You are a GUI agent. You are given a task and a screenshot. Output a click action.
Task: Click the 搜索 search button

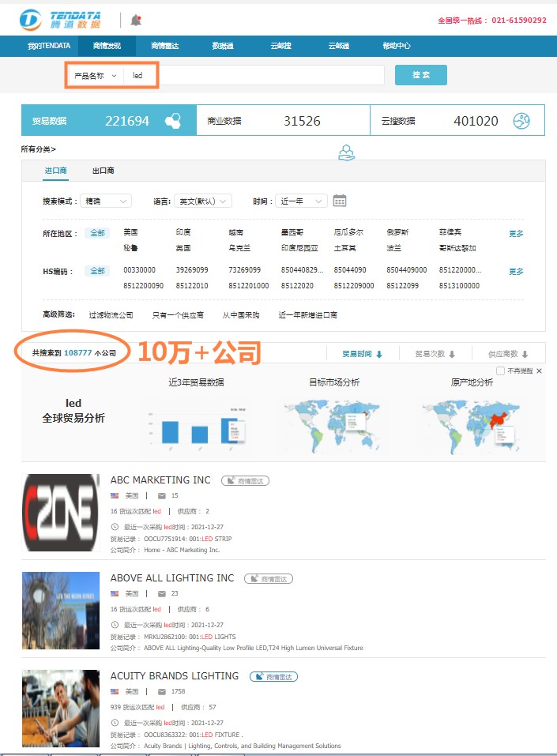coord(421,75)
